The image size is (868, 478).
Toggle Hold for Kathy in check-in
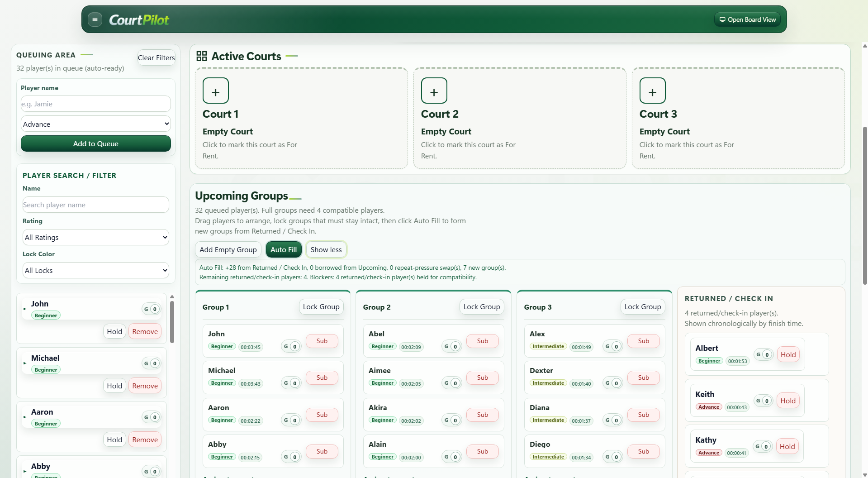point(787,447)
